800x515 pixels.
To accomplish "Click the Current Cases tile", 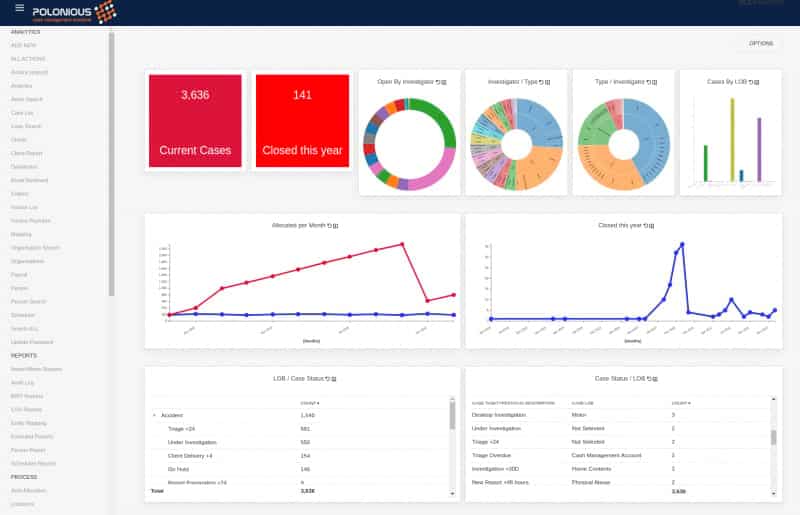I will pyautogui.click(x=195, y=121).
